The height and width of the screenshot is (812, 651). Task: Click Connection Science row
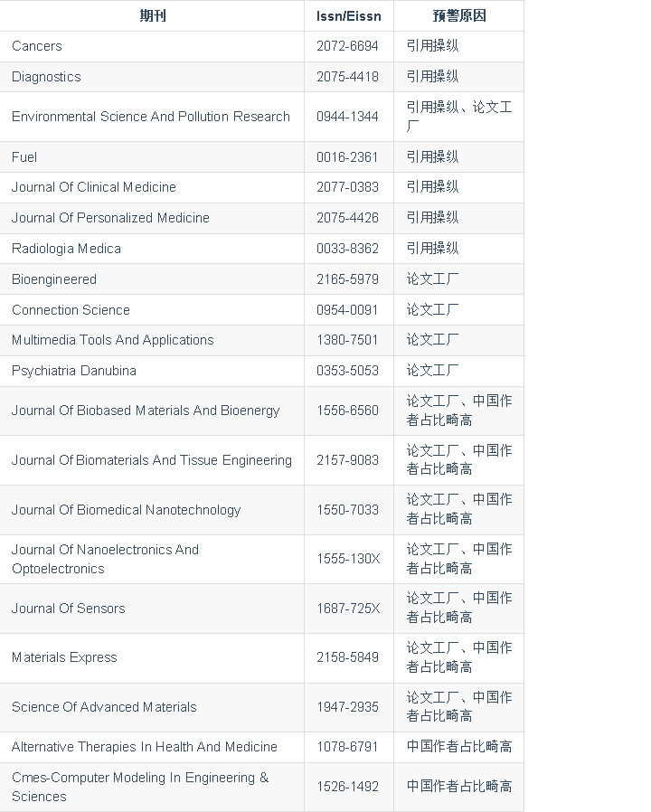click(261, 310)
